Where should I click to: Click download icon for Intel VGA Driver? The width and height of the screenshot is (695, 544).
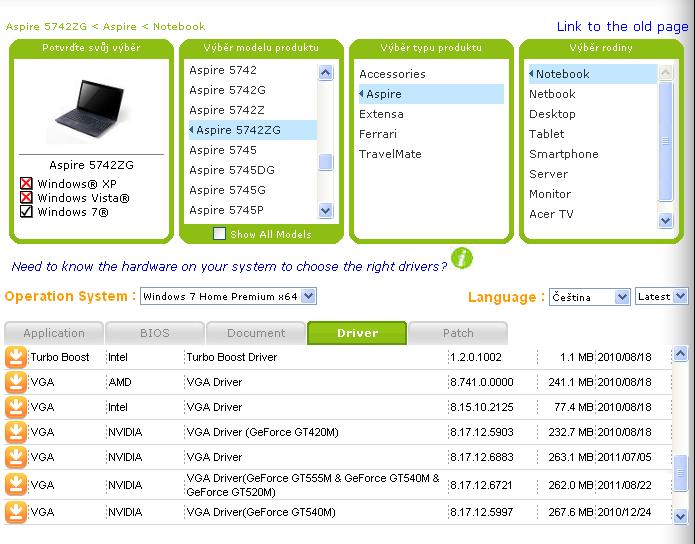click(16, 407)
